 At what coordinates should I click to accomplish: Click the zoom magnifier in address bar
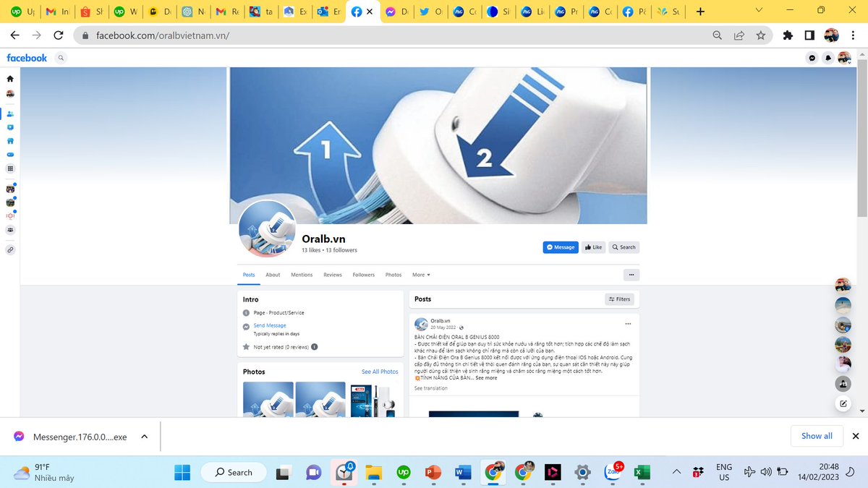coord(718,35)
